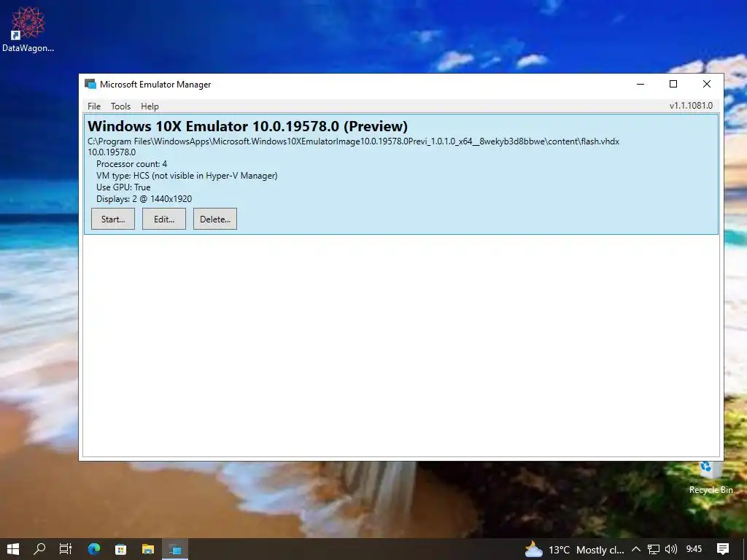Open Task View on taskbar
The image size is (747, 560).
[x=66, y=550]
